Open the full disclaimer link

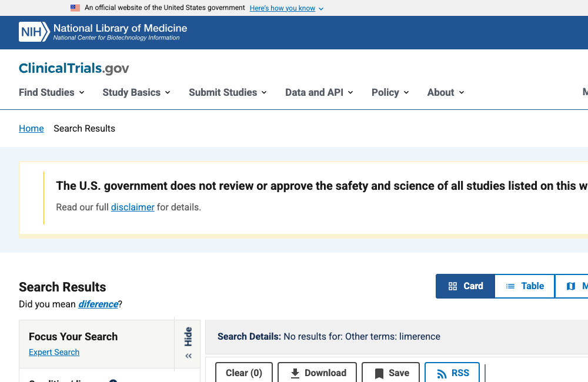(x=132, y=207)
